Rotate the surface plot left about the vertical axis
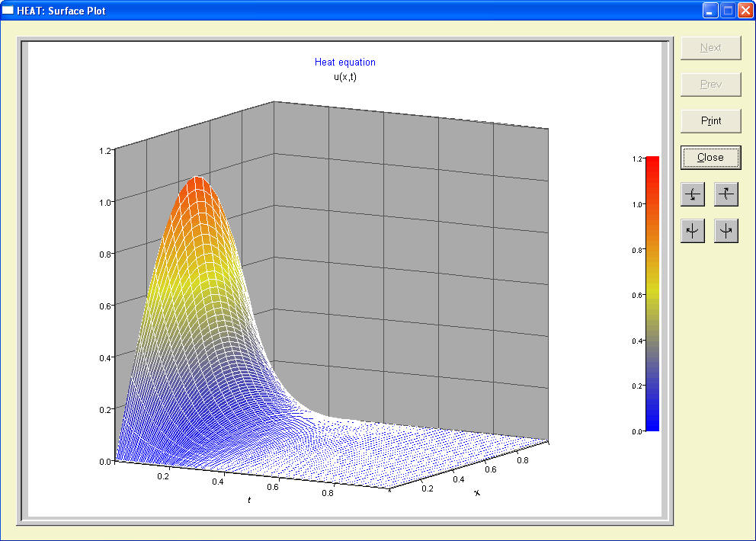756x541 pixels. pyautogui.click(x=692, y=230)
